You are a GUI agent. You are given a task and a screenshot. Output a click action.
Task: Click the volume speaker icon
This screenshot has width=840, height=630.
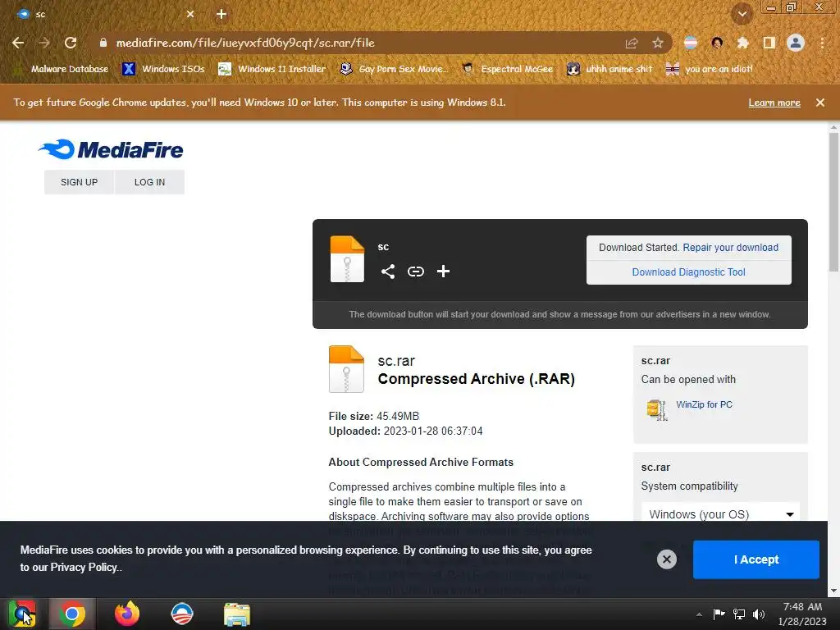(759, 614)
